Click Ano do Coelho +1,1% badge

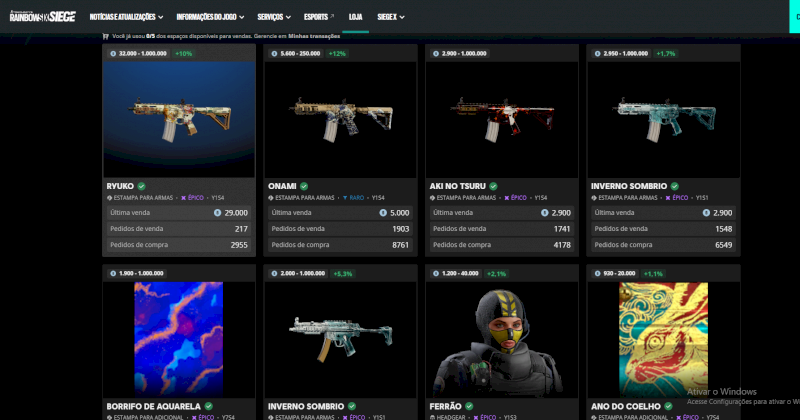[653, 274]
